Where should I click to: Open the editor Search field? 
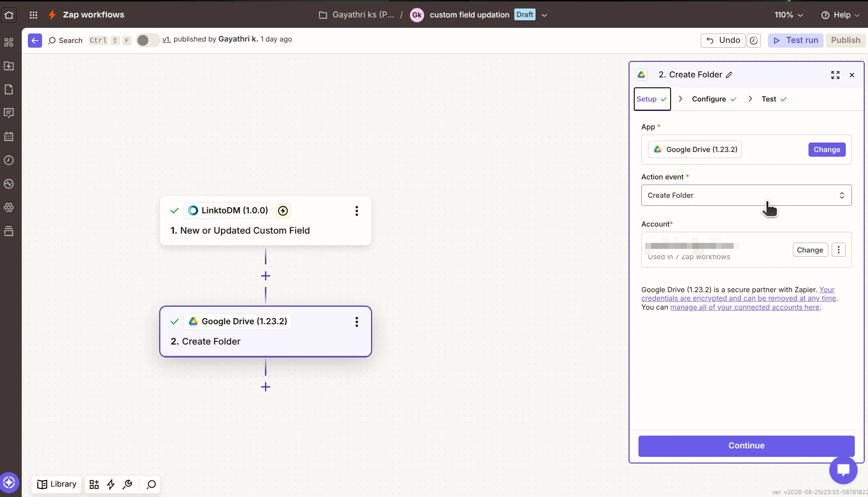66,40
